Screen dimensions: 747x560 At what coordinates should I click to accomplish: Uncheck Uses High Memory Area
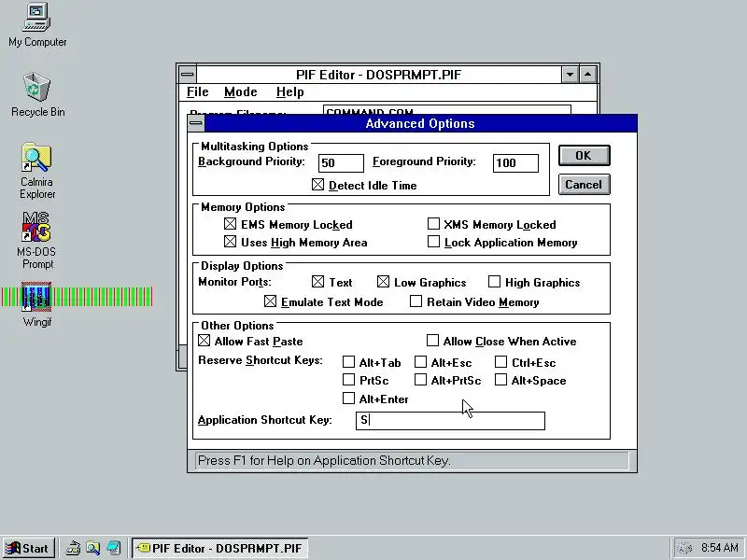230,242
